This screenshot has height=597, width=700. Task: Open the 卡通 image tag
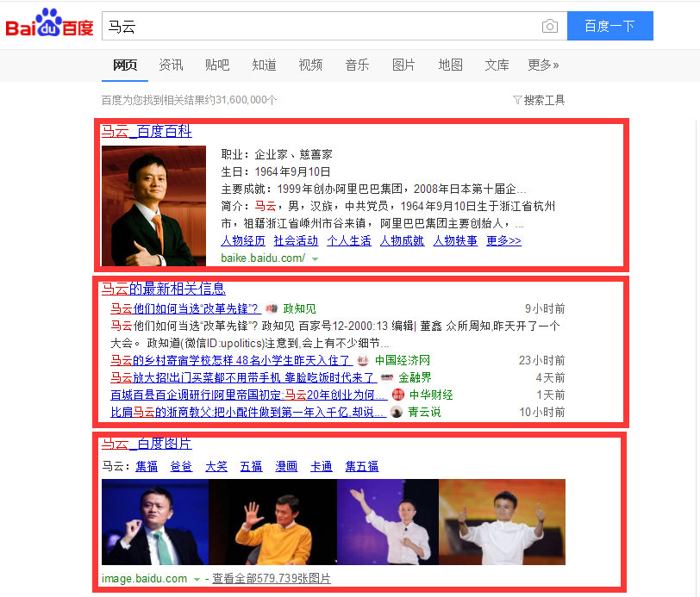tap(322, 467)
